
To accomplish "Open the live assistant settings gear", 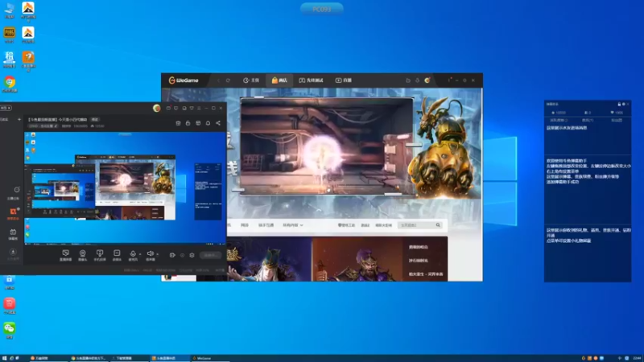I will [192, 255].
